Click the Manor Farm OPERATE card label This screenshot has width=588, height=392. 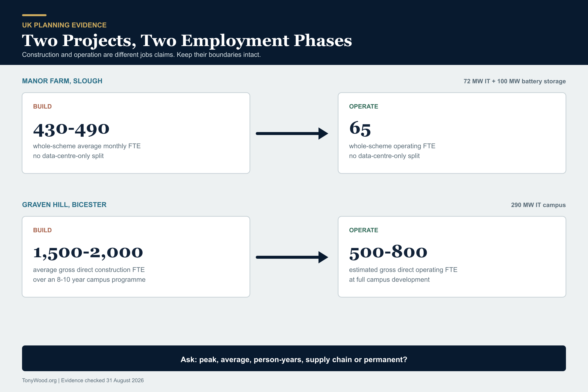point(364,107)
